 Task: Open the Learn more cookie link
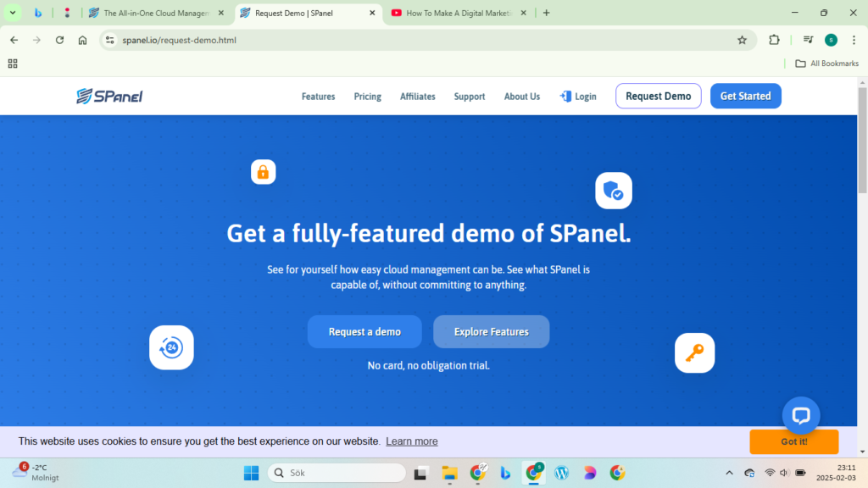412,441
